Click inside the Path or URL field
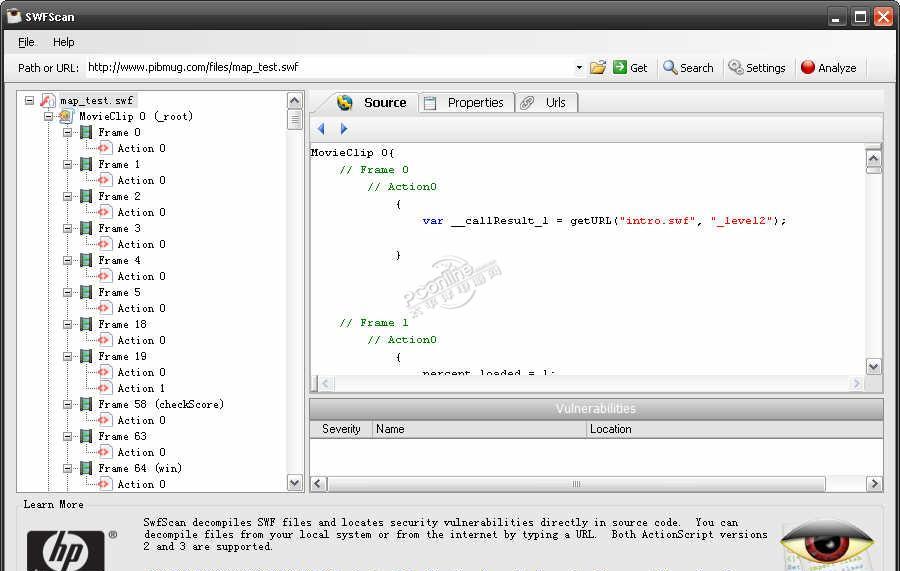Screen dimensions: 900x571 point(328,67)
